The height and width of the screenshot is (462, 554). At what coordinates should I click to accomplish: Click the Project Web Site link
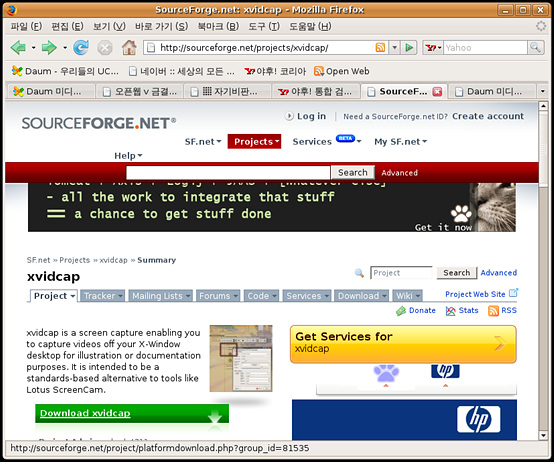pos(475,294)
